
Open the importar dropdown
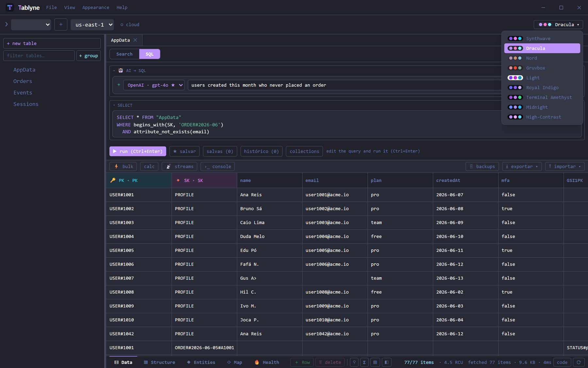pyautogui.click(x=565, y=166)
